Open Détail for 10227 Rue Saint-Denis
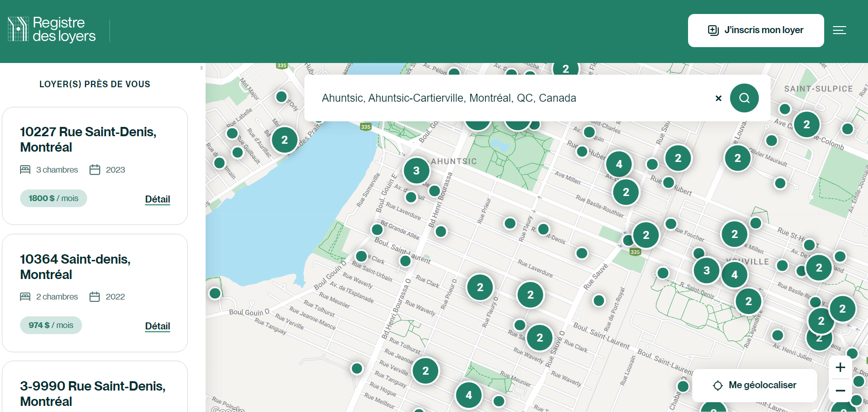 click(157, 199)
